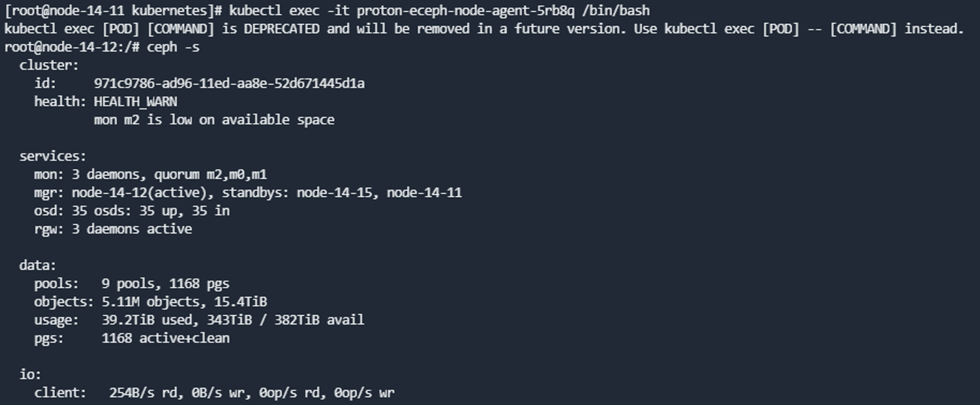980x405 pixels.
Task: Click the mon m2 low space warning
Action: [214, 120]
